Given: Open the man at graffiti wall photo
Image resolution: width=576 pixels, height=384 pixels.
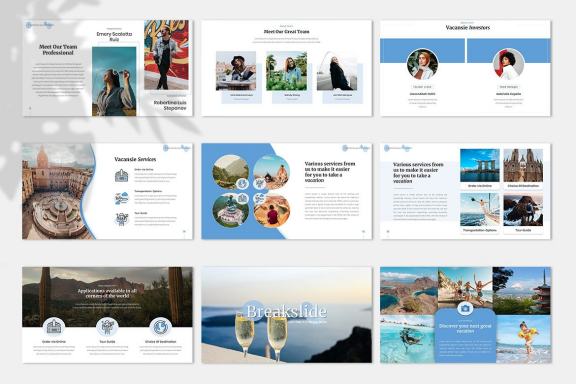Looking at the screenshot, I should tap(166, 55).
